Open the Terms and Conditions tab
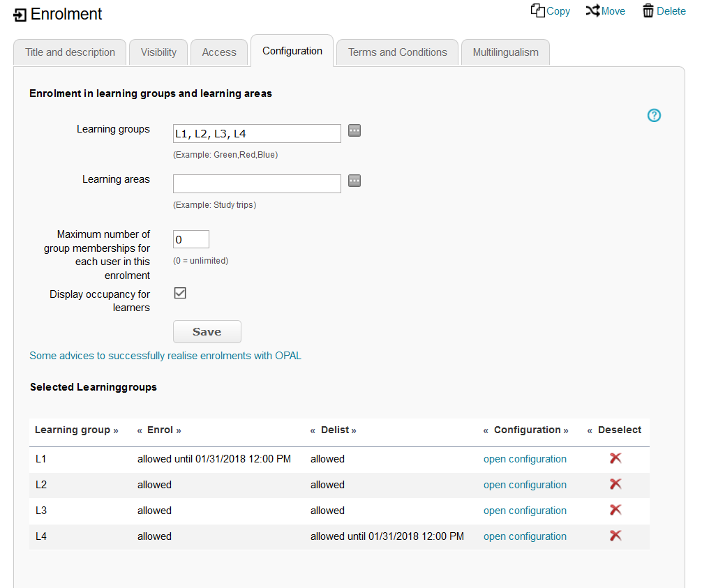Screen dimensions: 702x588 coord(397,52)
